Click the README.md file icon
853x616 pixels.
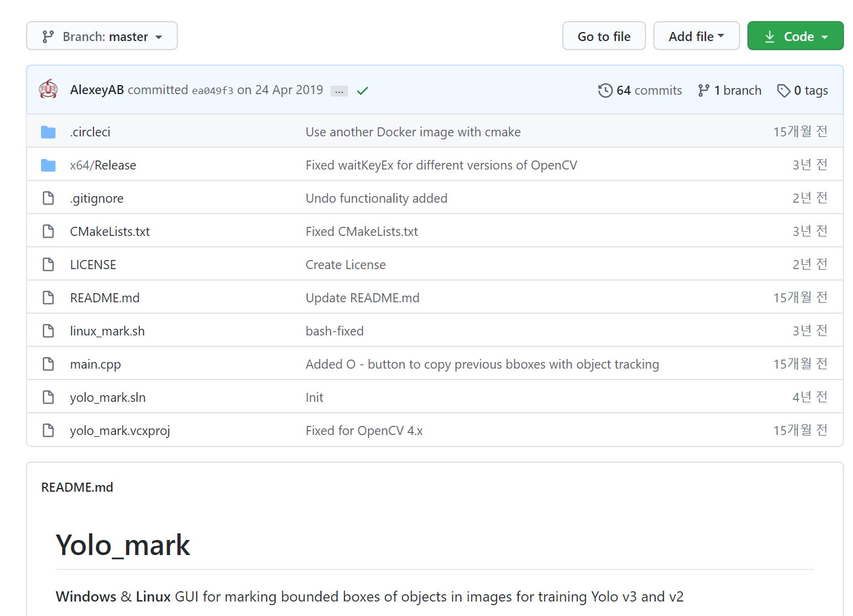pyautogui.click(x=48, y=297)
